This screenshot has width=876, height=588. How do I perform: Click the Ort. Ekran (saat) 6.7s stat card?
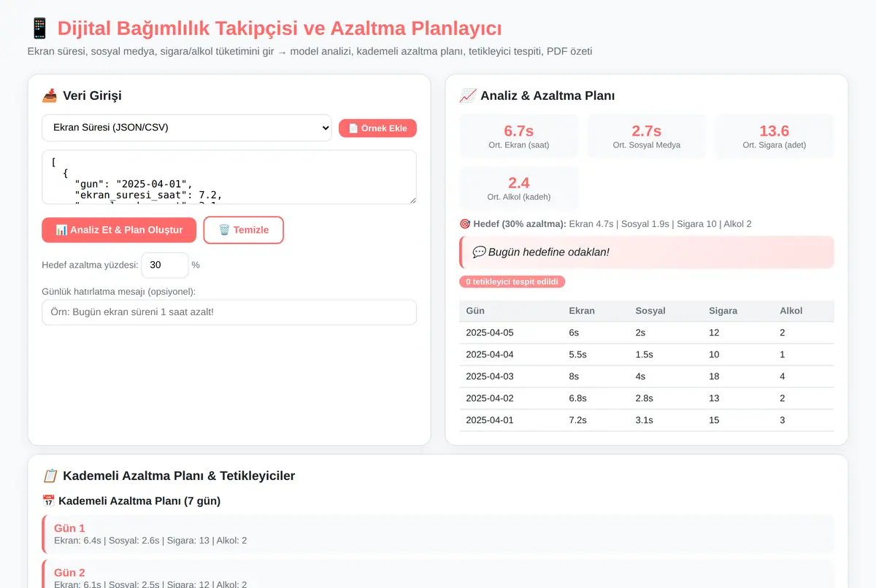coord(519,136)
